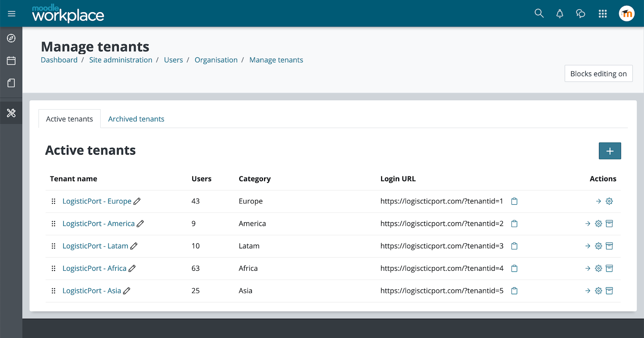Image resolution: width=644 pixels, height=338 pixels.
Task: Edit name pencil for LogisticPort - Asia
Action: pyautogui.click(x=126, y=290)
